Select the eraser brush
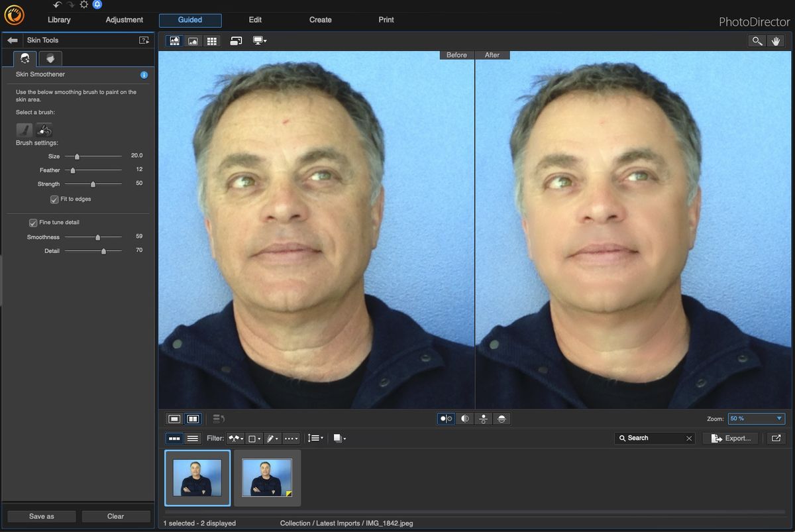 pyautogui.click(x=44, y=130)
